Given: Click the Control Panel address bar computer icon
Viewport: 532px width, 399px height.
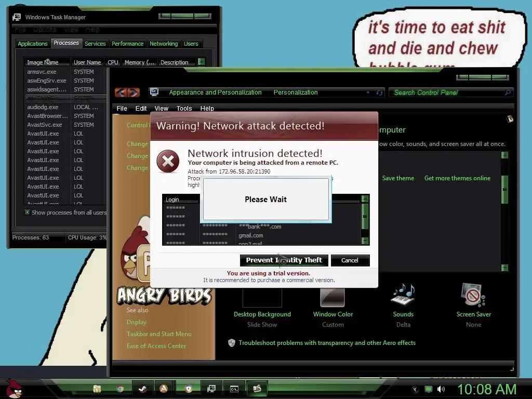Looking at the screenshot, I should pyautogui.click(x=154, y=92).
